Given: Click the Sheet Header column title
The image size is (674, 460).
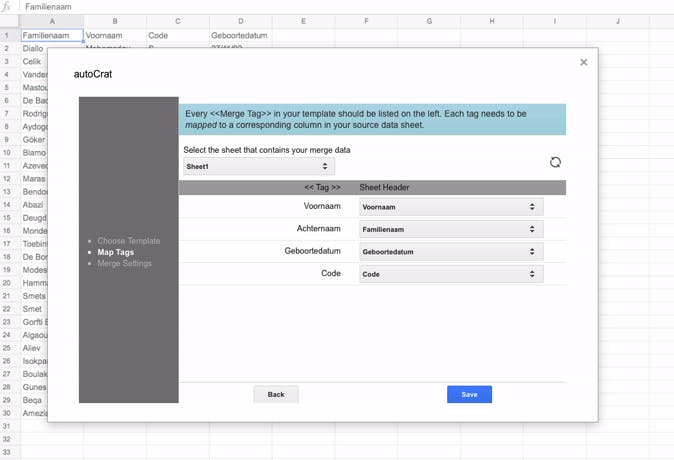Looking at the screenshot, I should click(384, 187).
